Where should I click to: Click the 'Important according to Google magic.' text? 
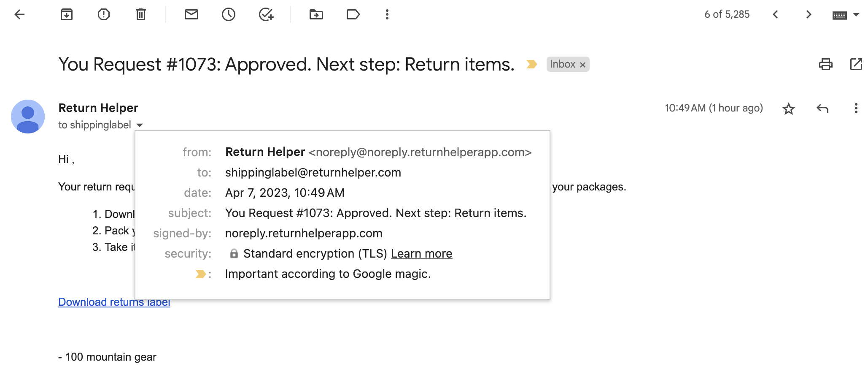click(x=328, y=274)
